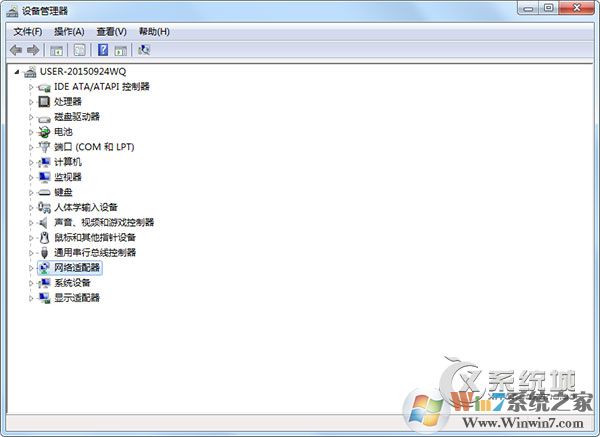Click the 电池 battery icon in tree
Screen dimensions: 600x437
(44, 132)
